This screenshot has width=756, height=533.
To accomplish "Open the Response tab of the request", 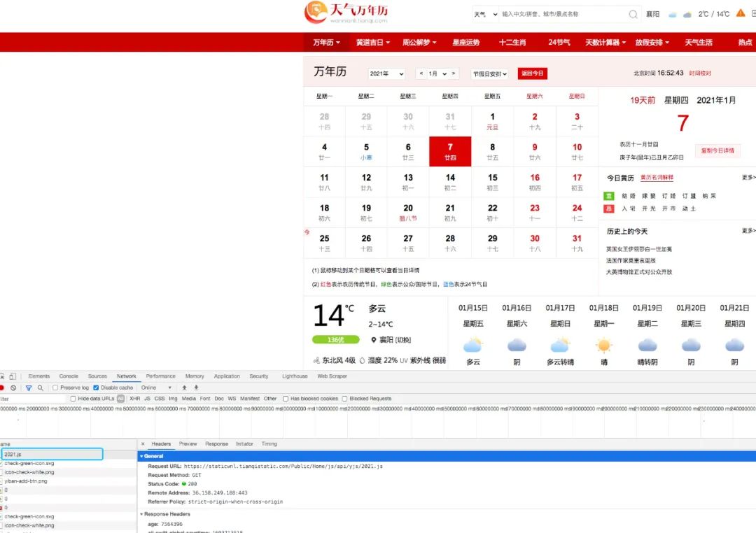I will click(216, 444).
